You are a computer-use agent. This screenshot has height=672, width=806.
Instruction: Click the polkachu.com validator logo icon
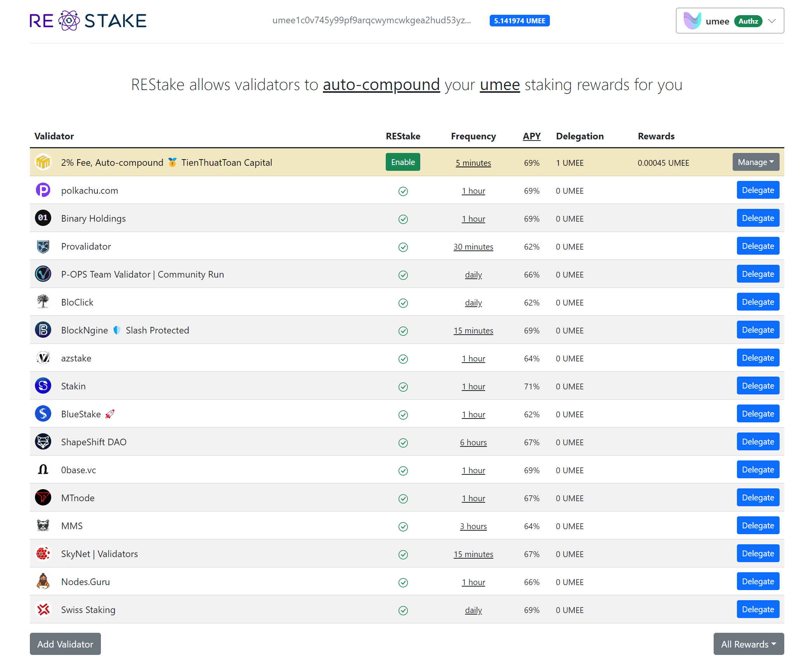43,190
